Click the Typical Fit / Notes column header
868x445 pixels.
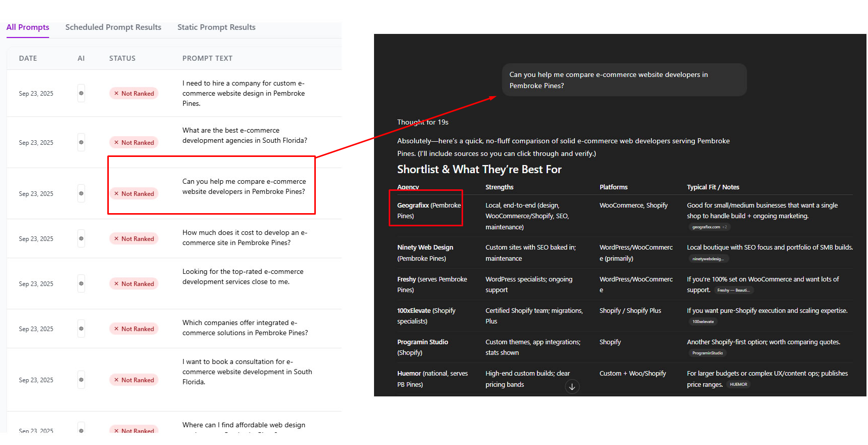(713, 187)
